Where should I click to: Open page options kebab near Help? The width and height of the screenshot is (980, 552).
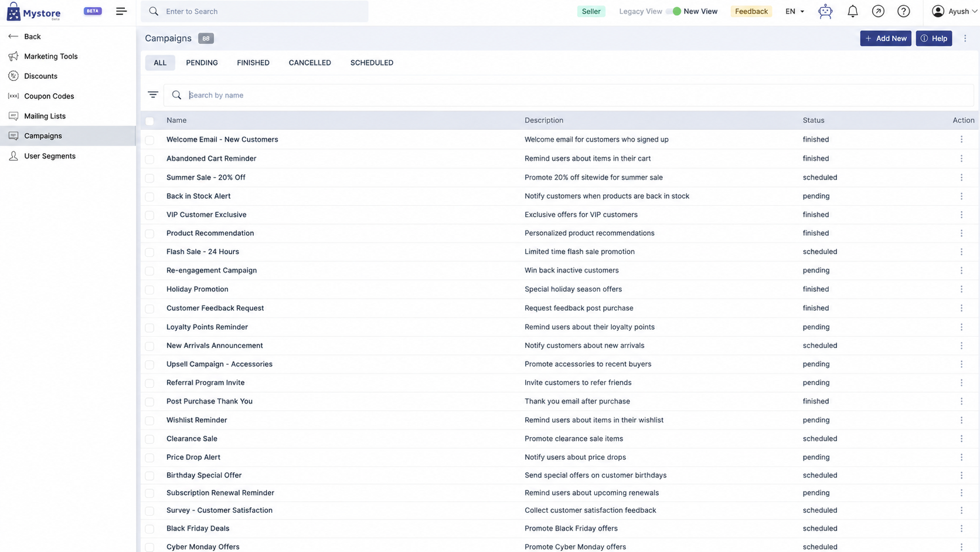(x=965, y=38)
